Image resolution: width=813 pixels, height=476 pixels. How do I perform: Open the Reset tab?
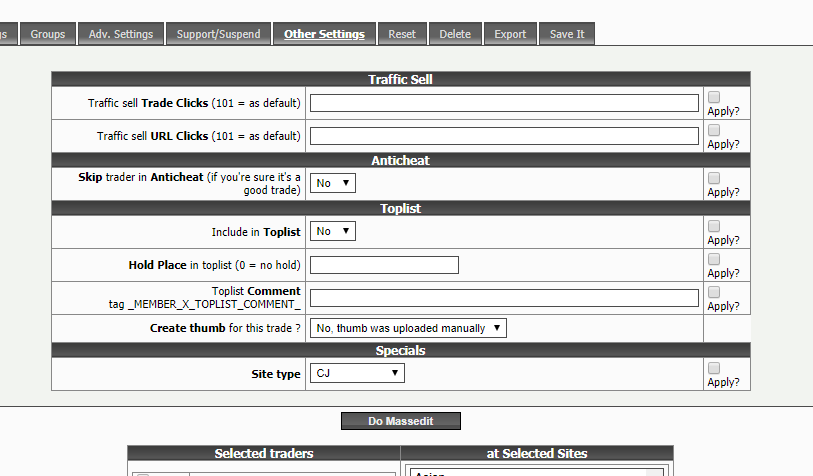click(402, 34)
